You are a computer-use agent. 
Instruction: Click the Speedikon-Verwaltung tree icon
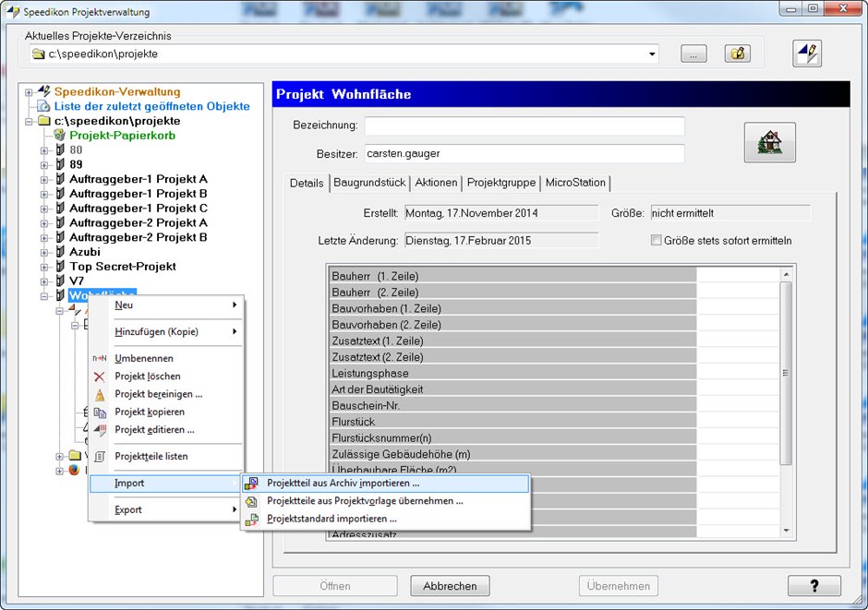coord(44,91)
